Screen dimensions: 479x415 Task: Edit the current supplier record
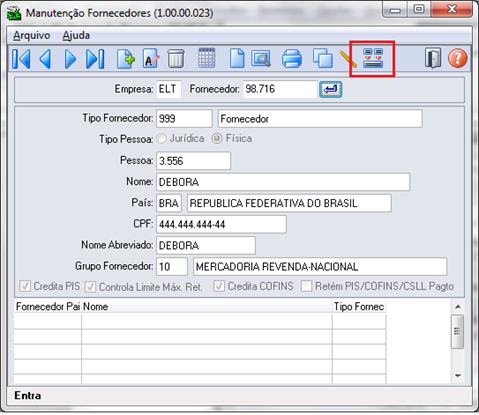[x=151, y=59]
